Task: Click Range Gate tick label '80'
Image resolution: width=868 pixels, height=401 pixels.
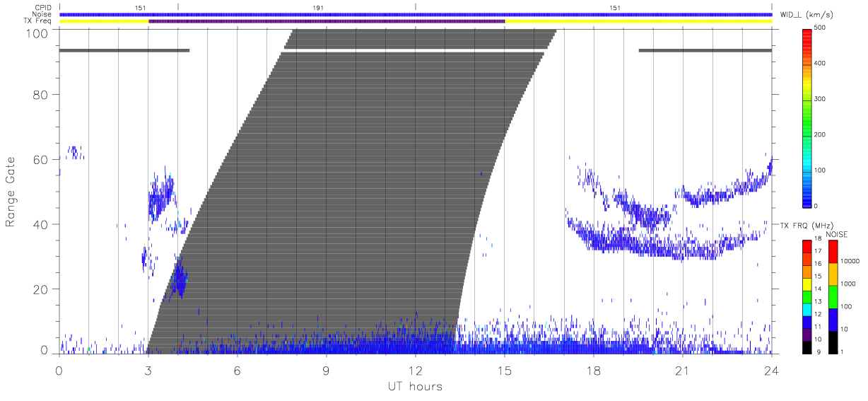Action: point(42,94)
